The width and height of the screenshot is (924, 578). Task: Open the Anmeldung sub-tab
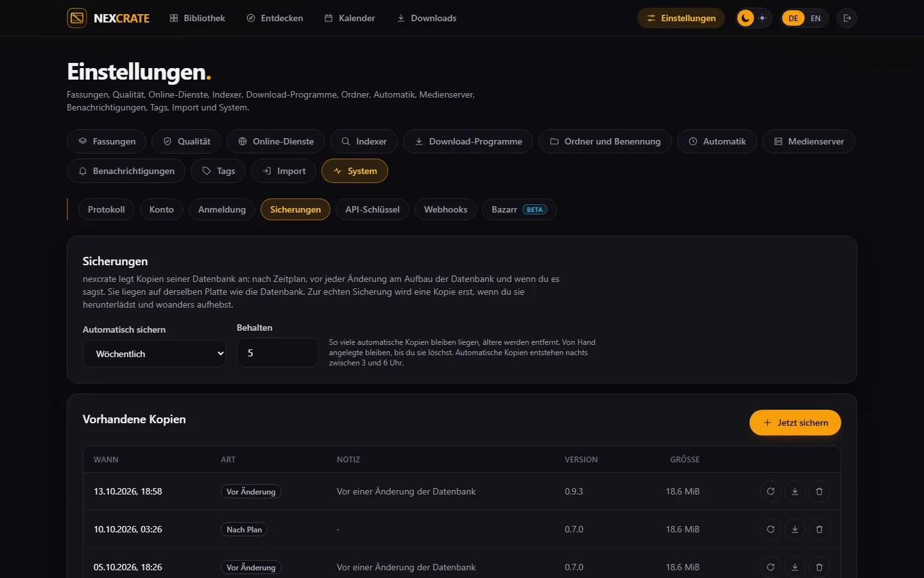pyautogui.click(x=222, y=209)
